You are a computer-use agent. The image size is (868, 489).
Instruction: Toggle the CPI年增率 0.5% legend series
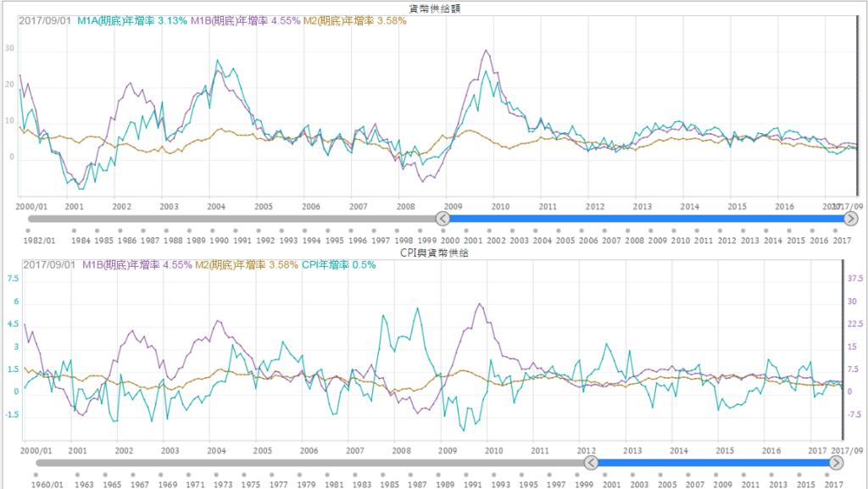(339, 265)
